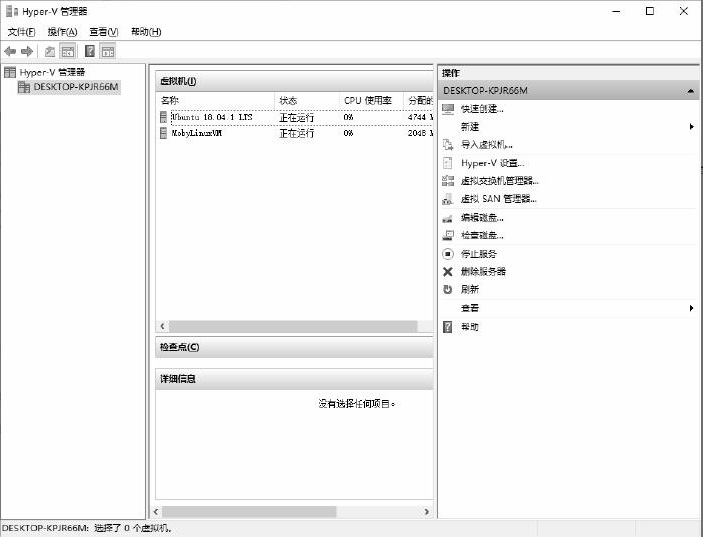Click the Up one level toolbar icon

pos(50,52)
